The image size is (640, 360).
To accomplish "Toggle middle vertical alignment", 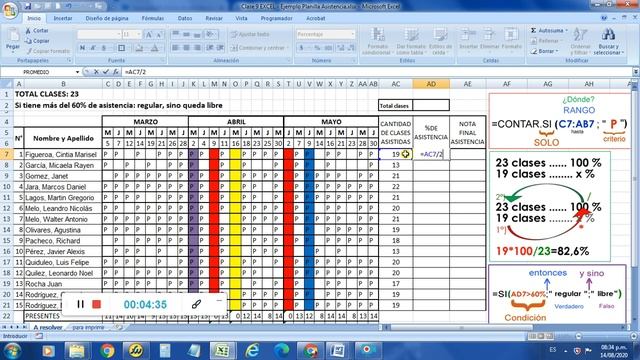I will click(186, 35).
